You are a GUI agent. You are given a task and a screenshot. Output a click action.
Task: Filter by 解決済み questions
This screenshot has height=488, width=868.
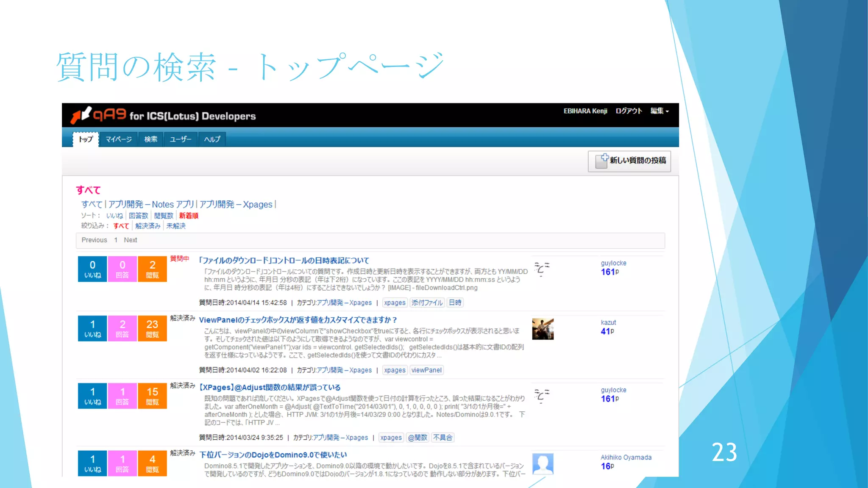[x=147, y=226]
